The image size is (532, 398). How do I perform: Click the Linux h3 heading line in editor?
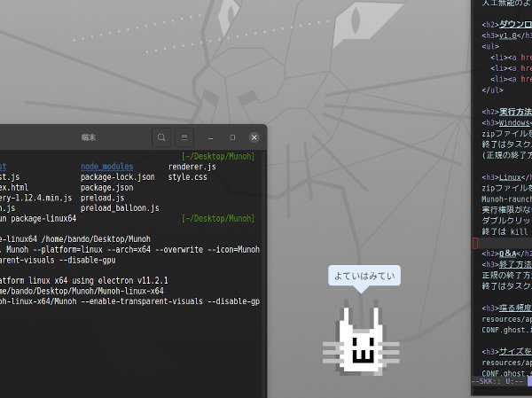[x=502, y=177]
